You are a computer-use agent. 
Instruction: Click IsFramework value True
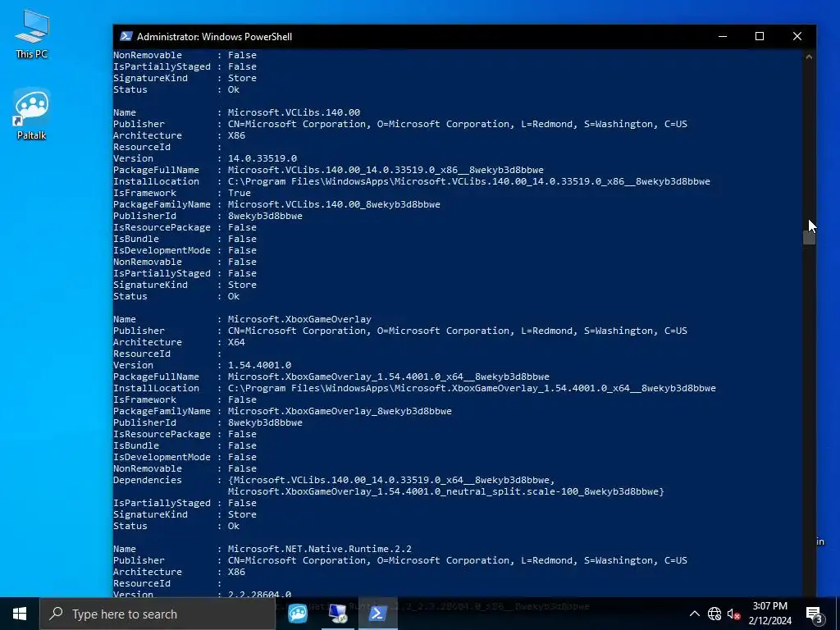(239, 193)
